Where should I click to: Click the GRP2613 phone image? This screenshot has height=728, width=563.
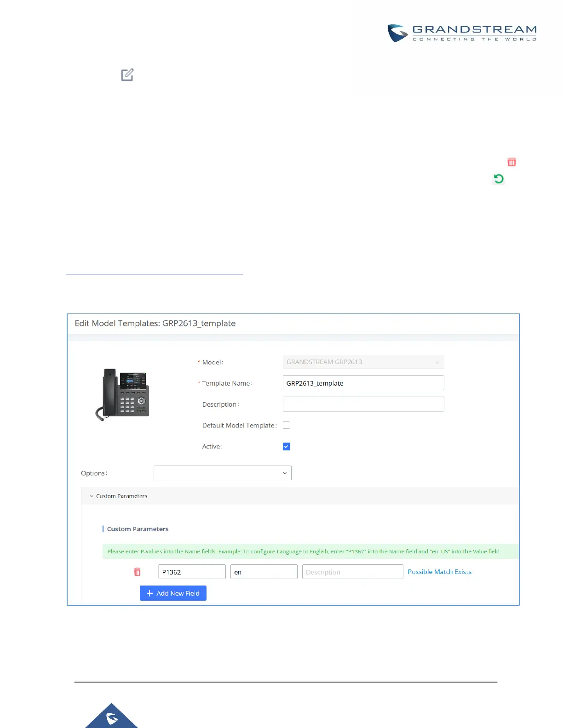[x=123, y=394]
